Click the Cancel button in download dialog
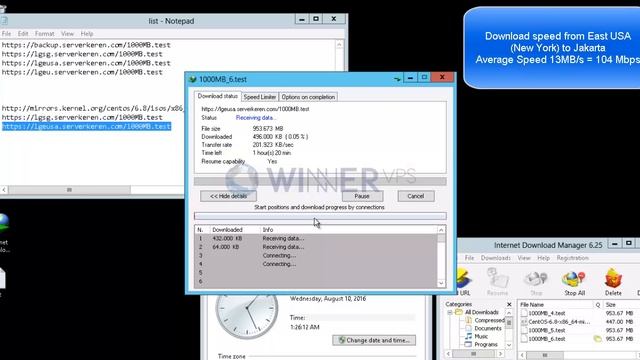This screenshot has height=360, width=640. (x=416, y=196)
